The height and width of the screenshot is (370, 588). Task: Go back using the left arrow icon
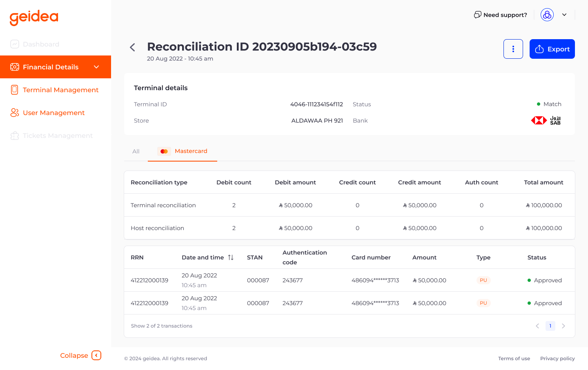[132, 47]
